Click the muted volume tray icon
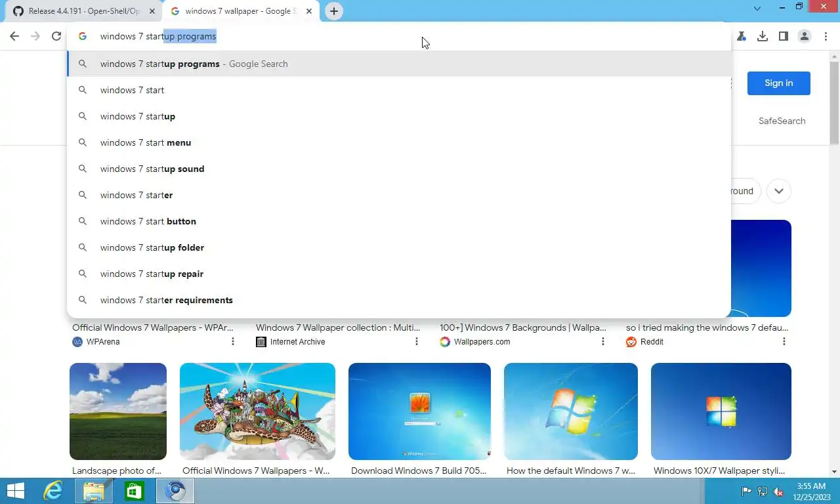840x504 pixels. (x=778, y=491)
